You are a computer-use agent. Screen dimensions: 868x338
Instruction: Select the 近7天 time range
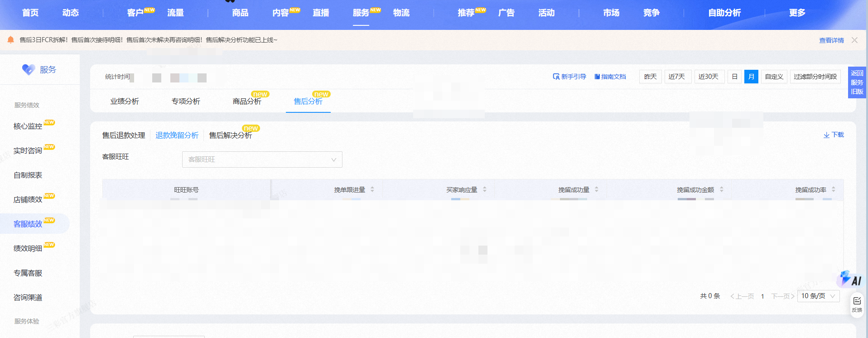[678, 77]
